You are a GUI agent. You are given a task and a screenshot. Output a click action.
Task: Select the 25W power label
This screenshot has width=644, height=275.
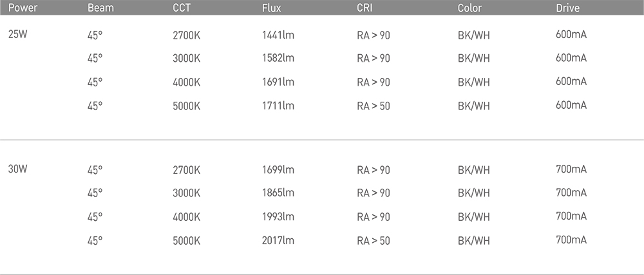pyautogui.click(x=17, y=35)
